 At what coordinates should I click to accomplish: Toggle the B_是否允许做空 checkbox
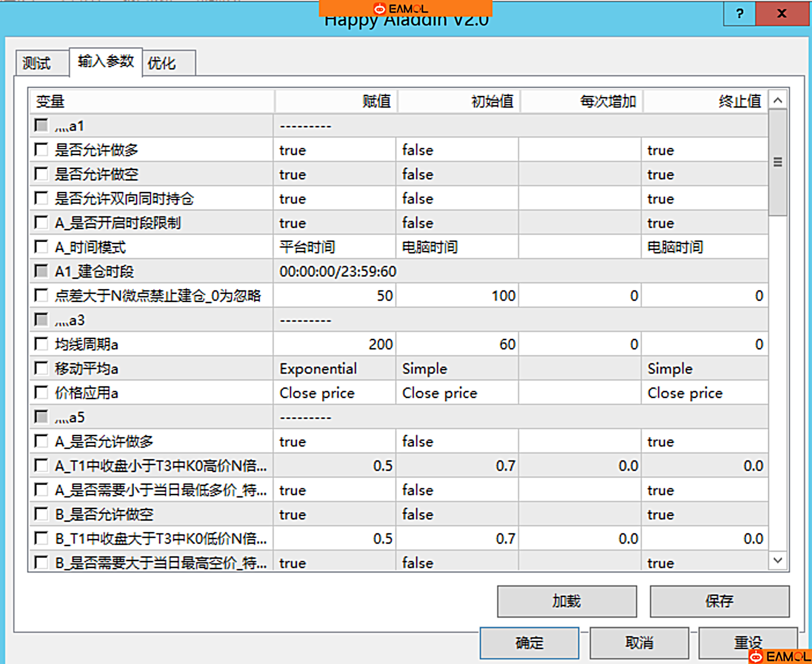coord(41,514)
